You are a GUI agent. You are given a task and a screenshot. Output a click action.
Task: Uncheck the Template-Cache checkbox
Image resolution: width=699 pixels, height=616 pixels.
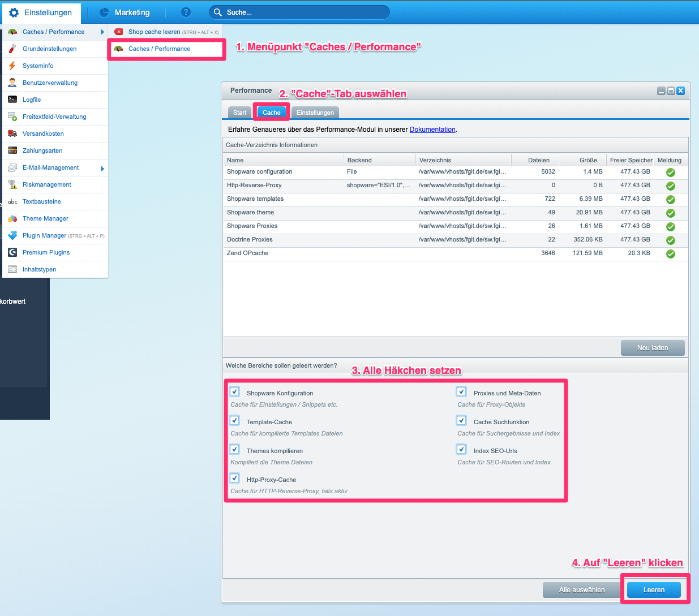pos(234,420)
